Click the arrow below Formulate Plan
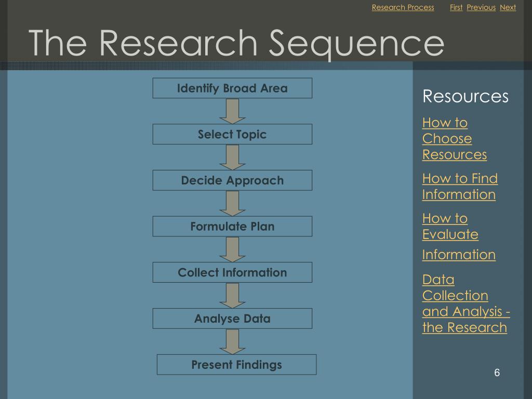 coord(232,249)
